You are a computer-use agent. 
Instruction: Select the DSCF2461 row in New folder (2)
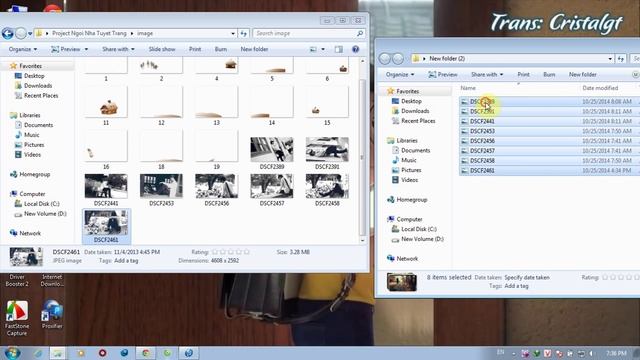tap(549, 171)
